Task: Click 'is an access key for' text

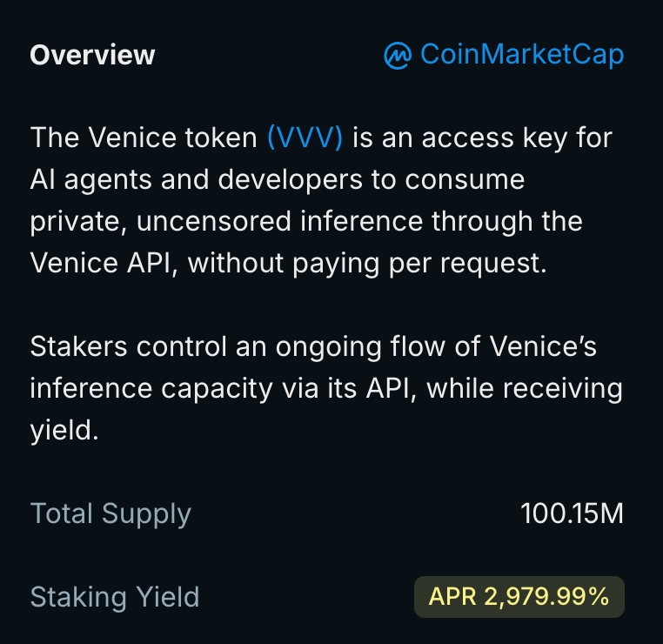Action: [x=482, y=138]
